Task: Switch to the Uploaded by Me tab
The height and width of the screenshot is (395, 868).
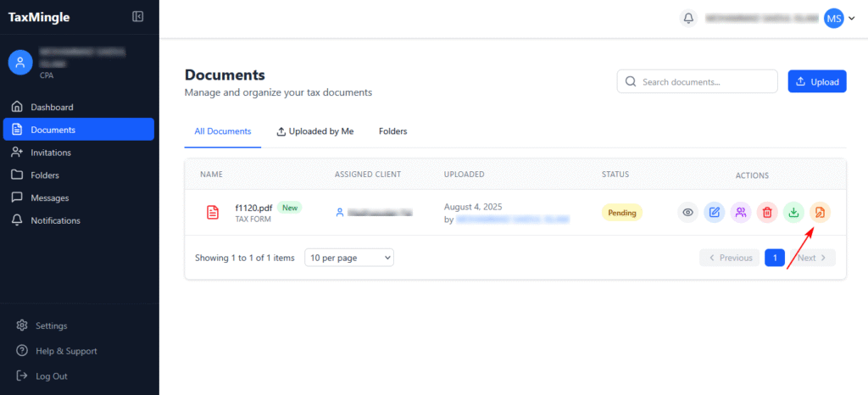Action: 315,131
